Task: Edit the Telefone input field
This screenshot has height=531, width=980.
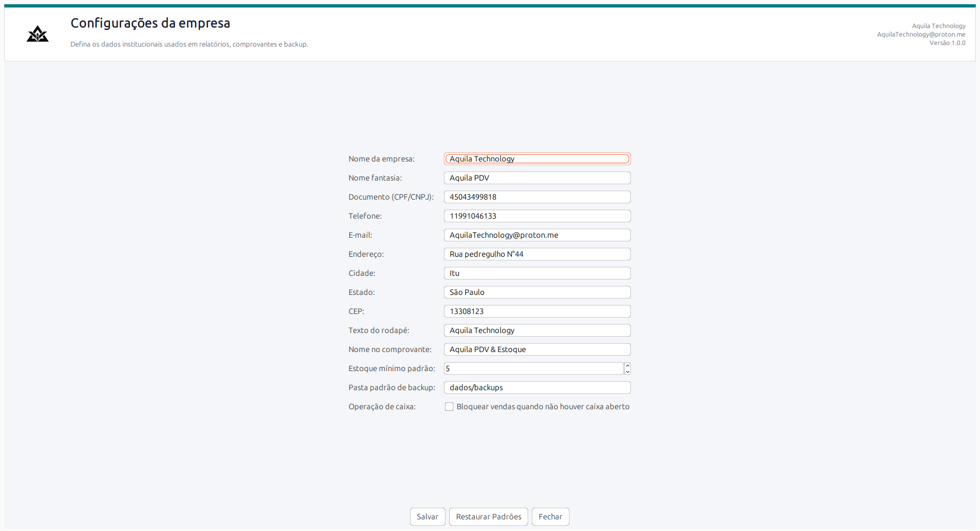Action: 537,216
